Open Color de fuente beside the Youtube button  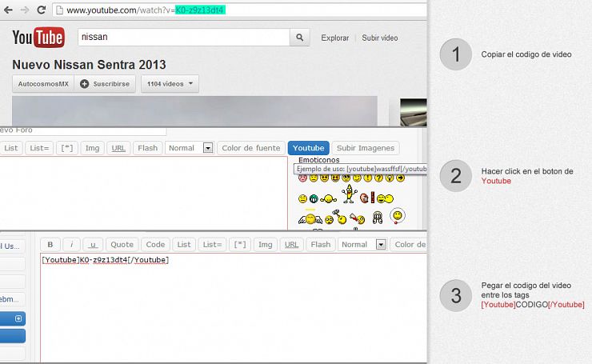[251, 148]
